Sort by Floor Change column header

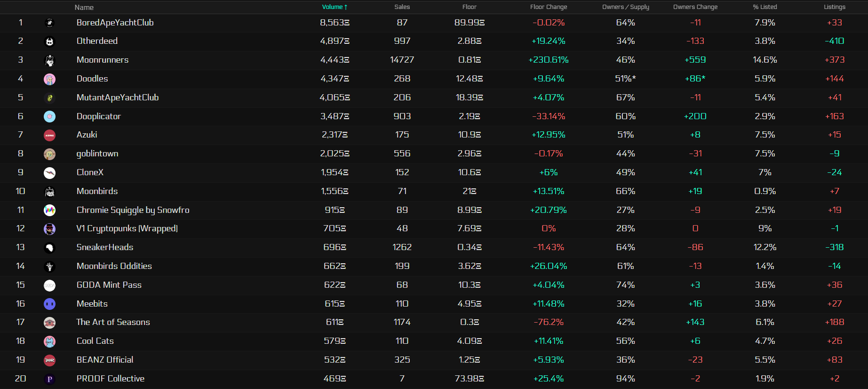pyautogui.click(x=549, y=7)
